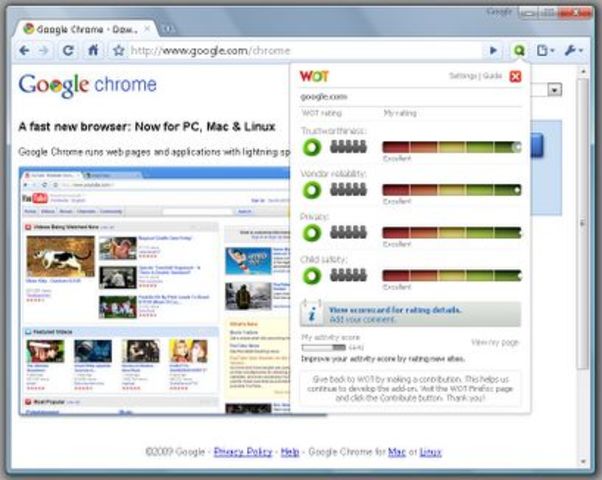
Task: Click the Google chrome logo
Action: coord(88,85)
